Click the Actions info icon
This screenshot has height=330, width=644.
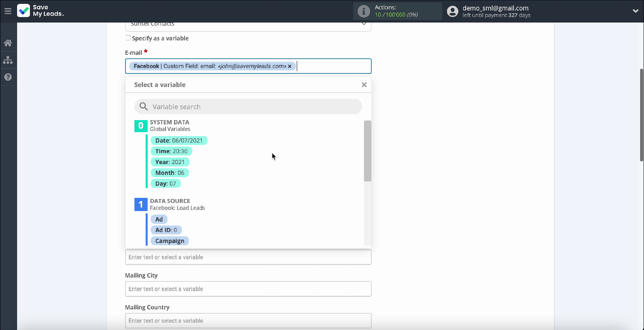(x=364, y=11)
